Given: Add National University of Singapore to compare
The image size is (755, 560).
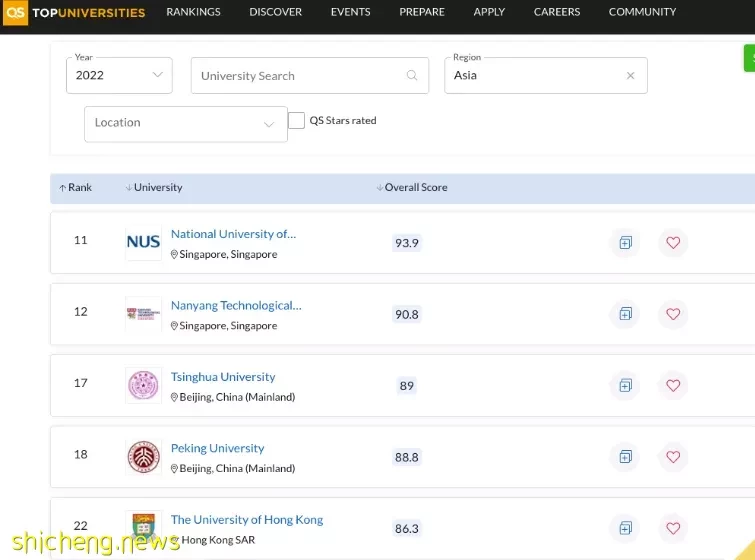Looking at the screenshot, I should (x=625, y=243).
